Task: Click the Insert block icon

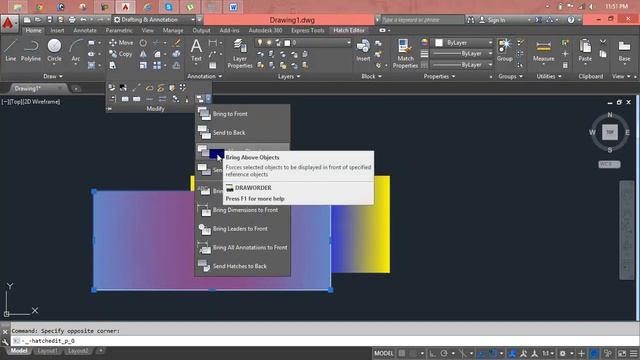Action: click(x=363, y=50)
